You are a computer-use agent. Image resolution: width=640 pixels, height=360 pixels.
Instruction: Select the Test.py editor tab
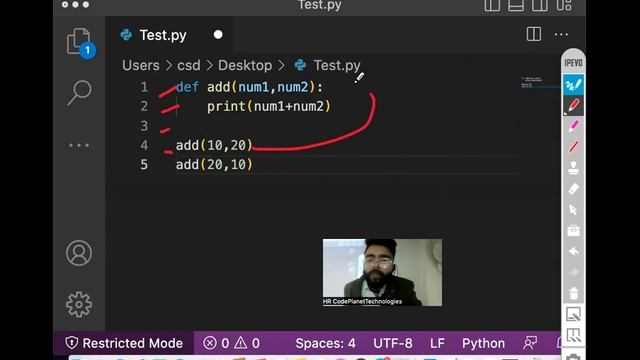pos(169,35)
